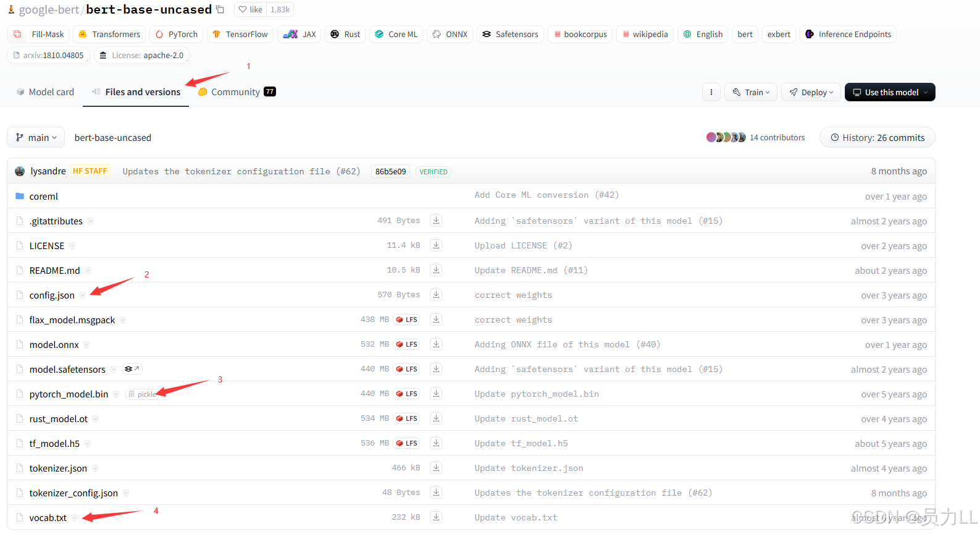
Task: Click the Rust tag
Action: [x=345, y=34]
